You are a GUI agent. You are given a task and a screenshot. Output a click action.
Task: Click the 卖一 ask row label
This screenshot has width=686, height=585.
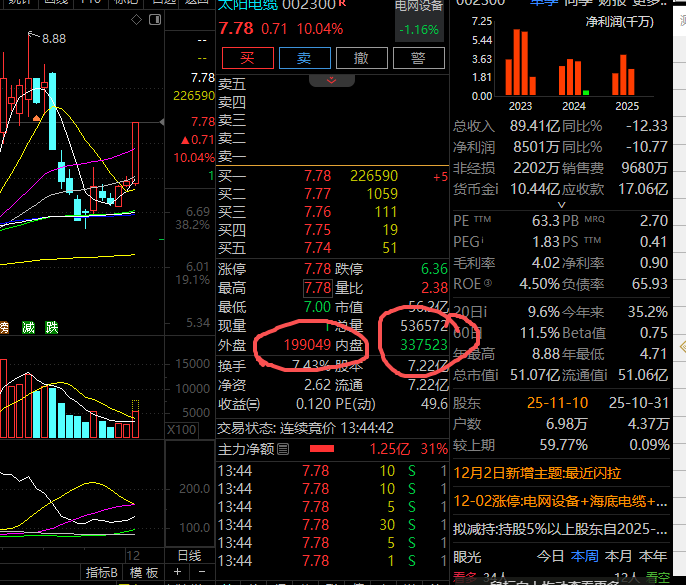pyautogui.click(x=232, y=156)
